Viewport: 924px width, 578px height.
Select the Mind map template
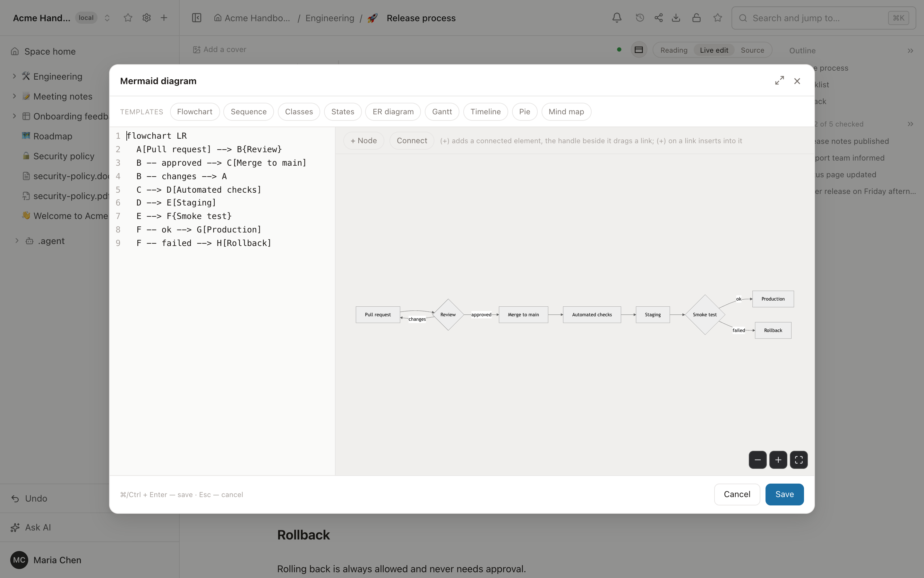coord(566,112)
